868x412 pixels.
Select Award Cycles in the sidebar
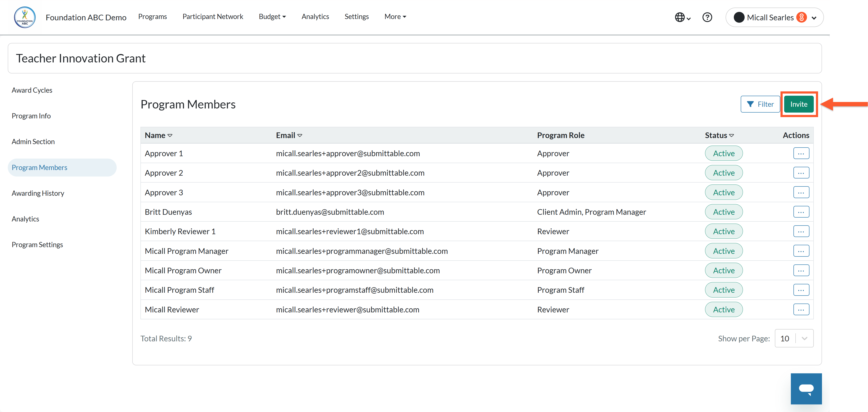pos(32,90)
